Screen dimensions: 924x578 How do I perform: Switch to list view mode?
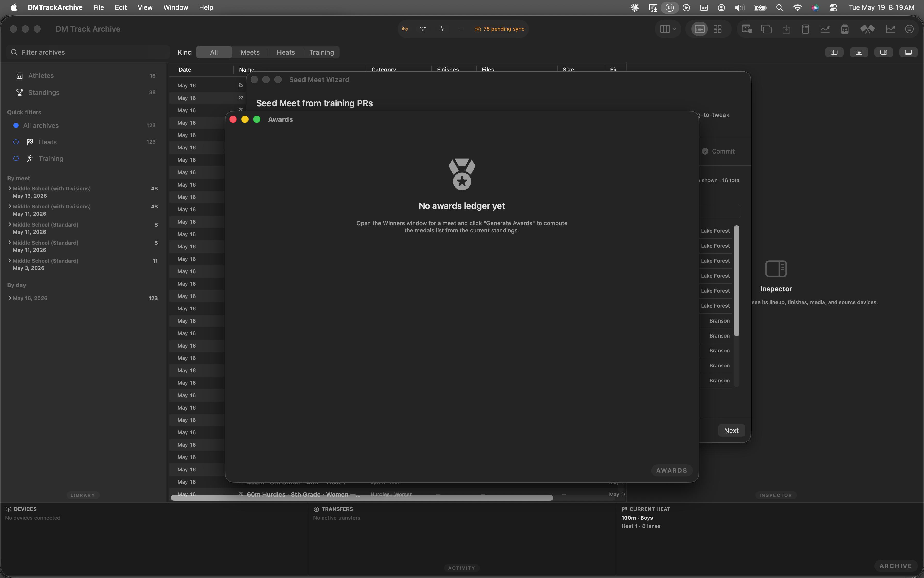pyautogui.click(x=699, y=29)
